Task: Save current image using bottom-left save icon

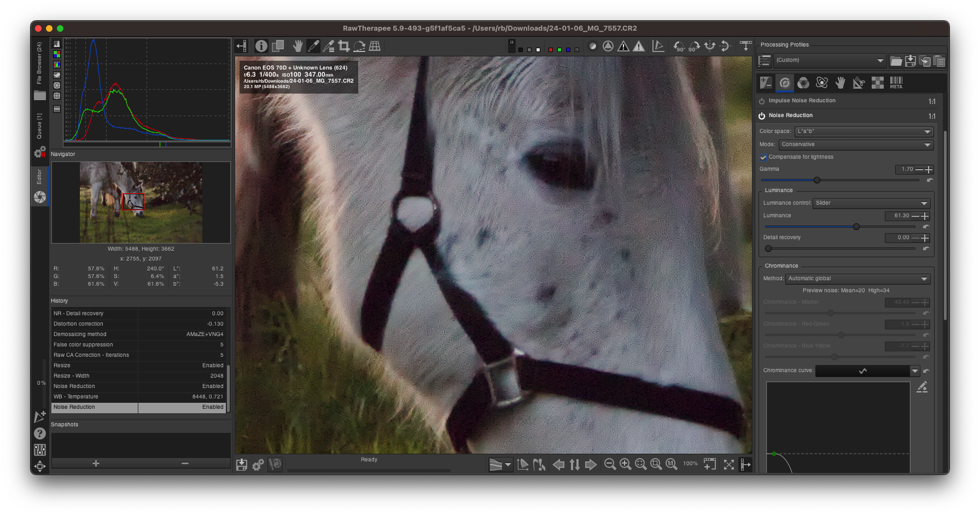Action: click(242, 465)
